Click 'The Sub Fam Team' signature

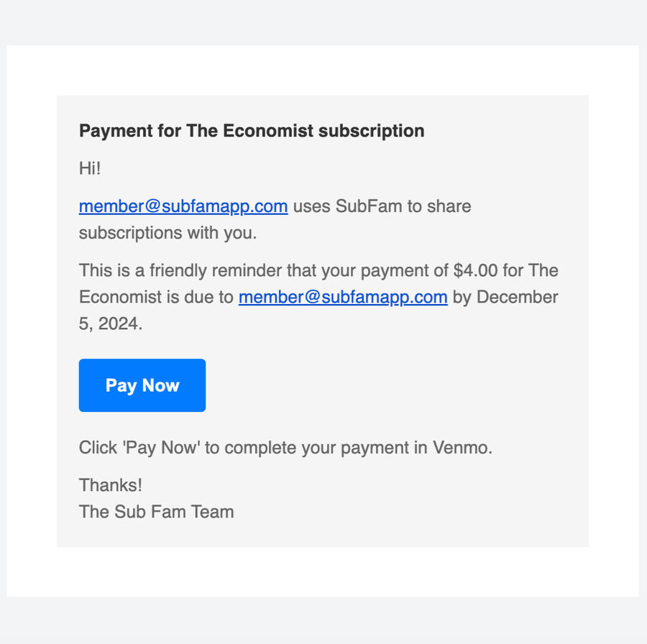(x=156, y=512)
